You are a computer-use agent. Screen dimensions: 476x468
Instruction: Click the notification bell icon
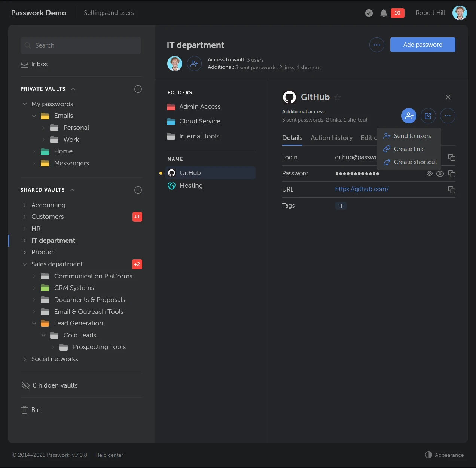(384, 13)
